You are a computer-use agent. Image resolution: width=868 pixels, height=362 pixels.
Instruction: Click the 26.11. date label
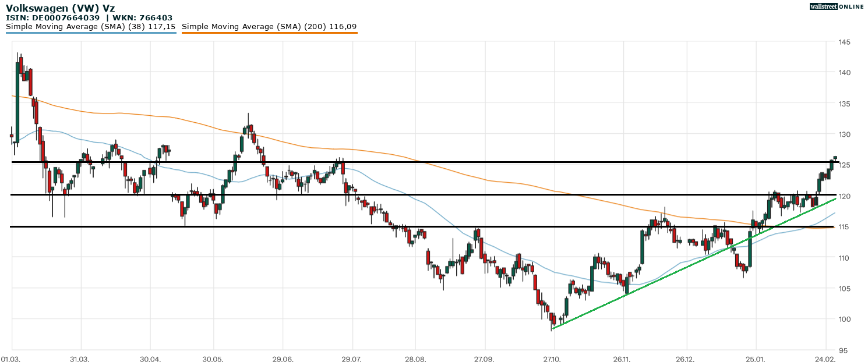(x=623, y=359)
